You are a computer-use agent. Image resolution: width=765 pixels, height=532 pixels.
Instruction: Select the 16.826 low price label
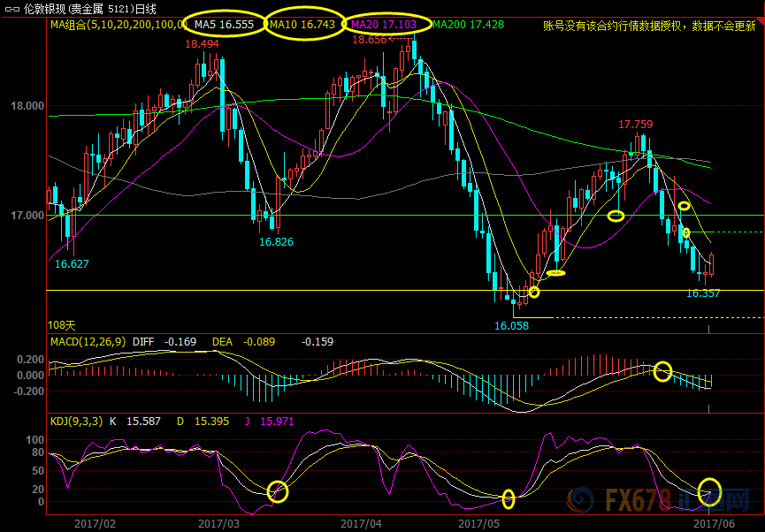point(276,242)
